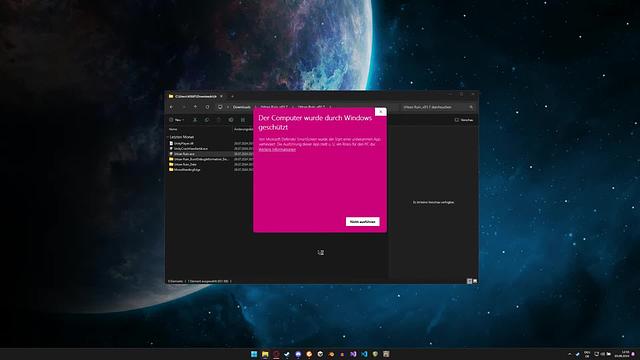
Task: Launch Visual Studio from the taskbar
Action: (353, 354)
